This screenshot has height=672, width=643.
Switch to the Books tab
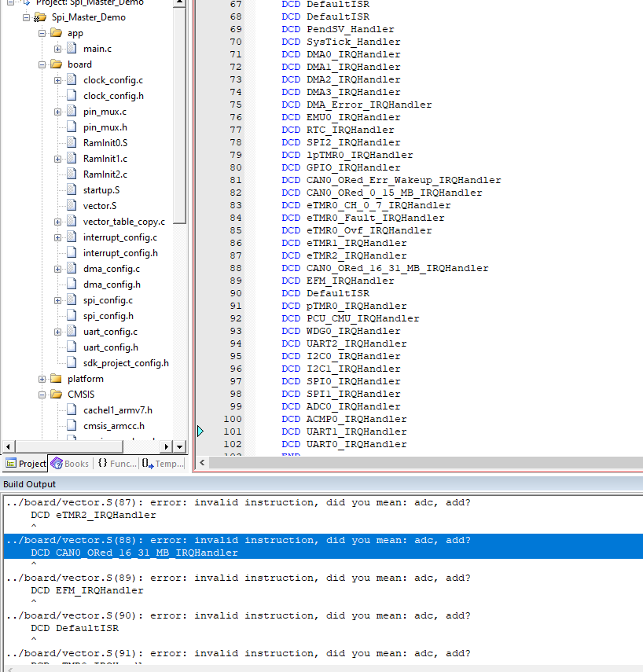(70, 464)
